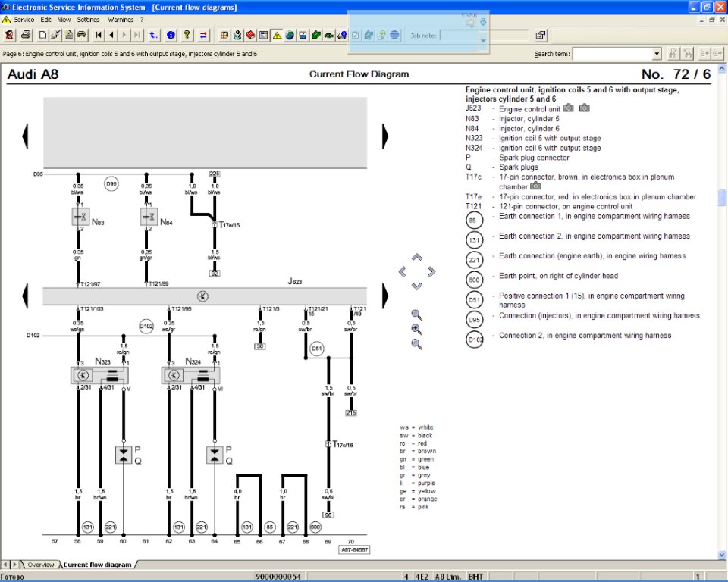Open the Warnings menu

click(121, 19)
